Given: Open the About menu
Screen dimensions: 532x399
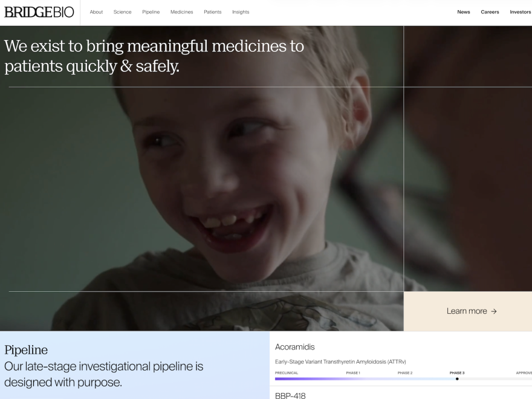Looking at the screenshot, I should pos(96,12).
